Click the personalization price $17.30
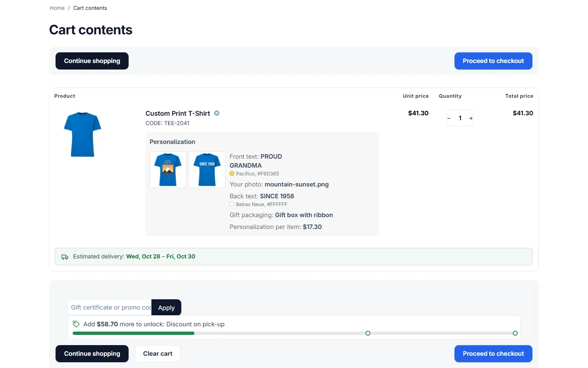This screenshot has width=588, height=368. (x=312, y=227)
